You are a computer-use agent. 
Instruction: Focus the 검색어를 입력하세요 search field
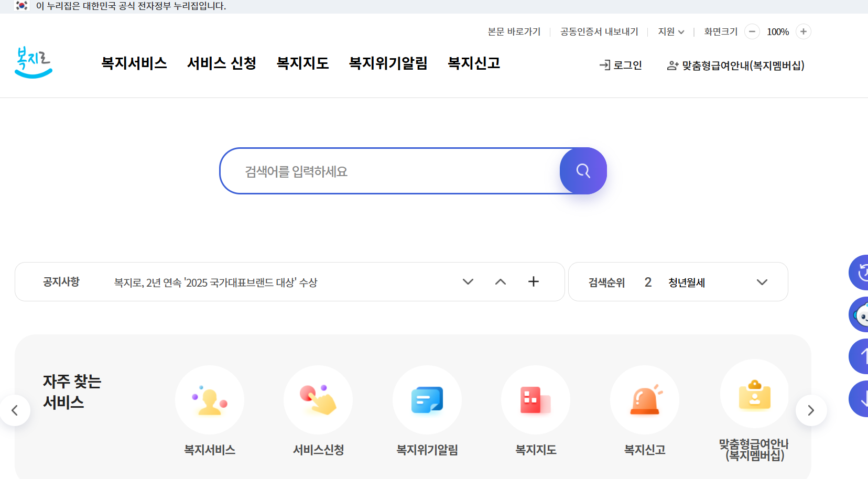pyautogui.click(x=390, y=171)
